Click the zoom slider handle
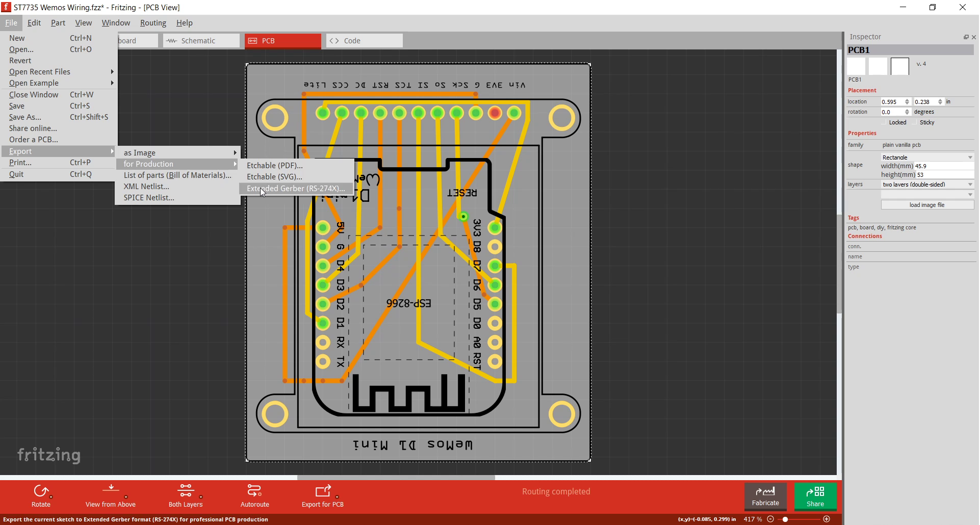Screen dimensions: 980x525 (x=785, y=519)
